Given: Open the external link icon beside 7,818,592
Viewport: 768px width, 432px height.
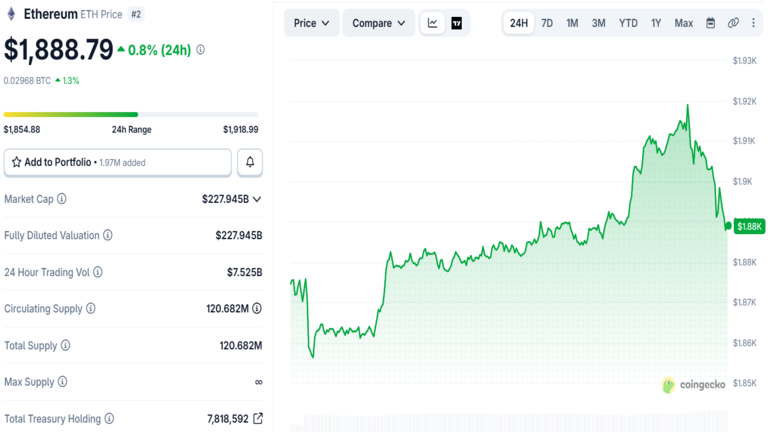Looking at the screenshot, I should point(258,418).
